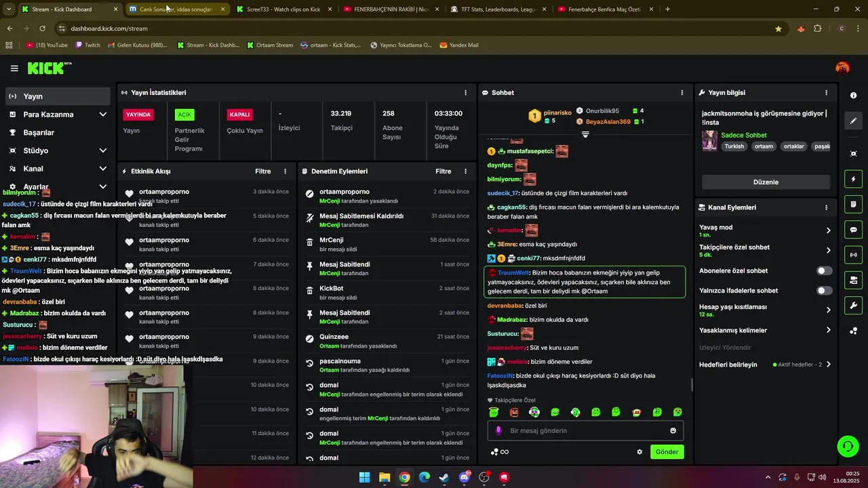Click Filtre in Denetim Eylemleri panel

coord(443,171)
